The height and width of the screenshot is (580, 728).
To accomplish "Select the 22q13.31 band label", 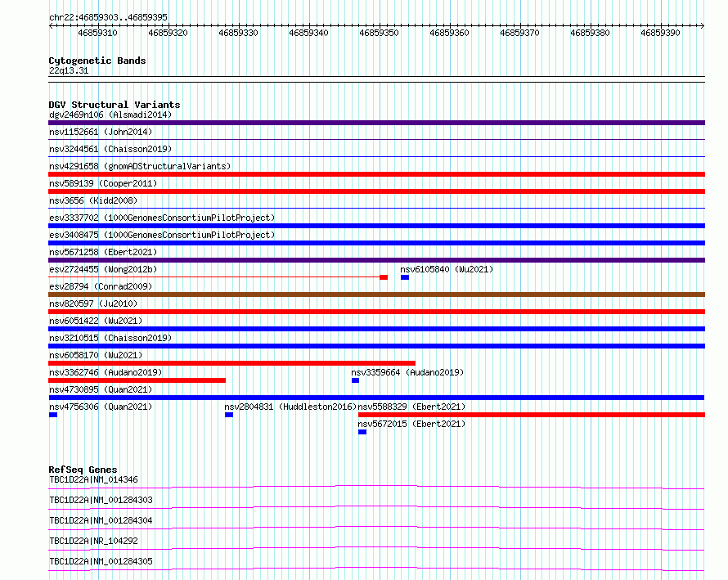I will point(69,70).
